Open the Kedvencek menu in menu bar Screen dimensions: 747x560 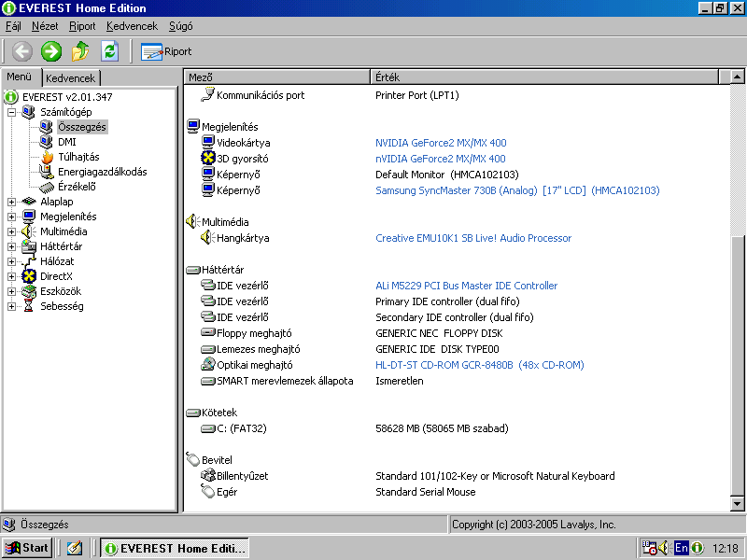[x=132, y=26]
